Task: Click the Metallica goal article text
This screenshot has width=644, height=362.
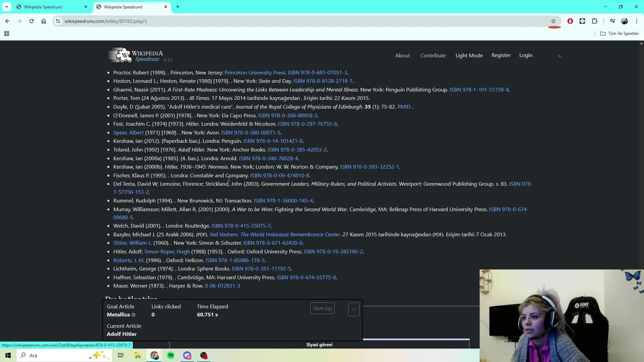Action: point(118,315)
